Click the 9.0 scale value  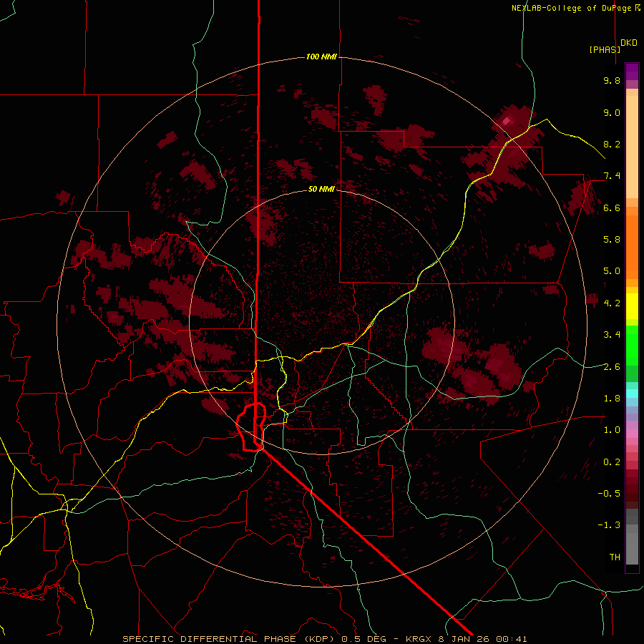(x=612, y=112)
